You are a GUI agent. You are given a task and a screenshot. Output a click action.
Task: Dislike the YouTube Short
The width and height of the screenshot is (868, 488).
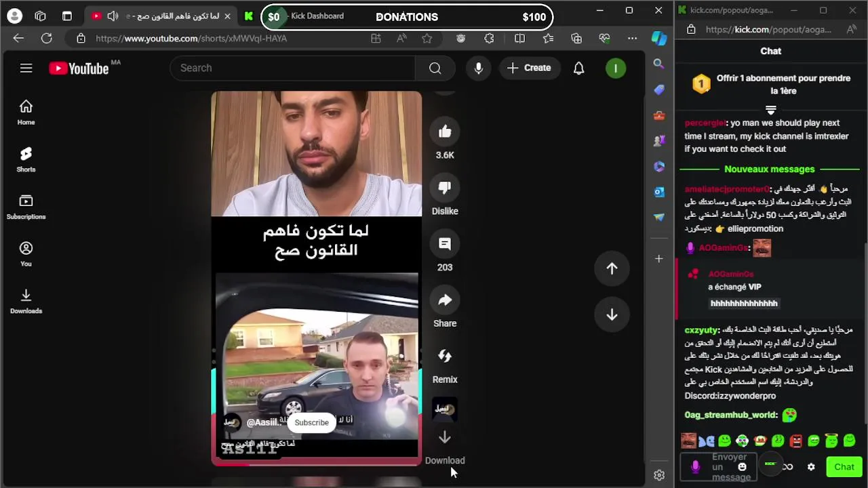coord(445,188)
